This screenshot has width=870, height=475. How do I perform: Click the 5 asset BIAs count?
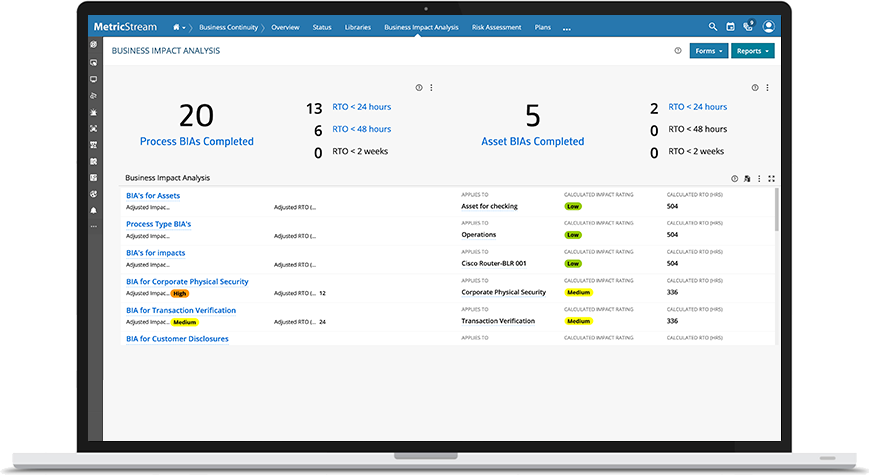533,115
